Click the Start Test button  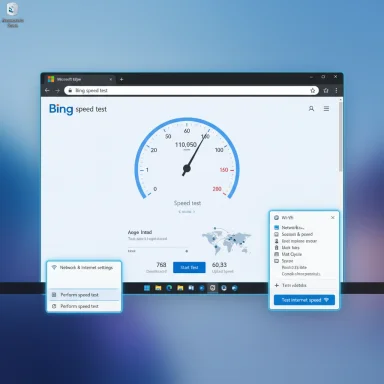(x=189, y=267)
